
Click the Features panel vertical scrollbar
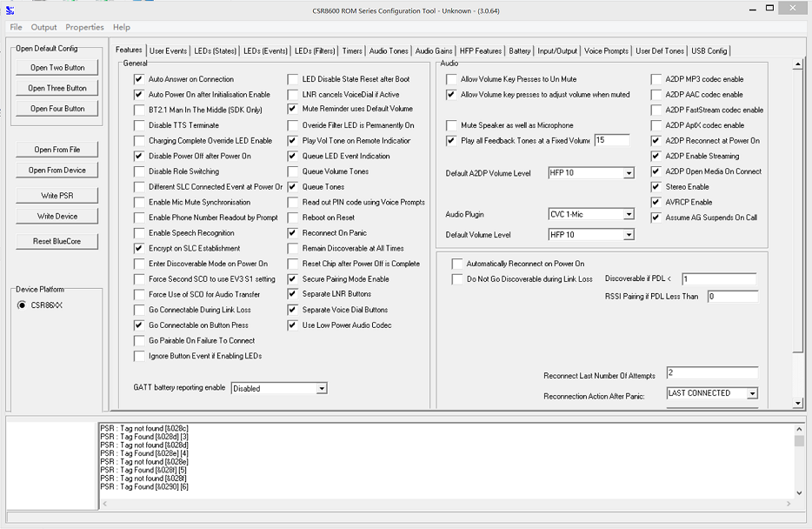pyautogui.click(x=798, y=209)
